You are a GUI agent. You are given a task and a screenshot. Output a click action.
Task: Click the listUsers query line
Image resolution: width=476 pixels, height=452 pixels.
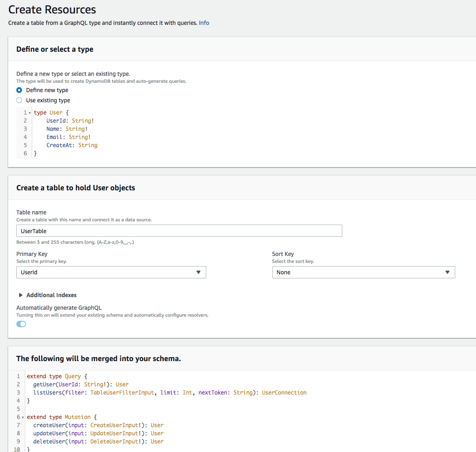[x=170, y=393]
